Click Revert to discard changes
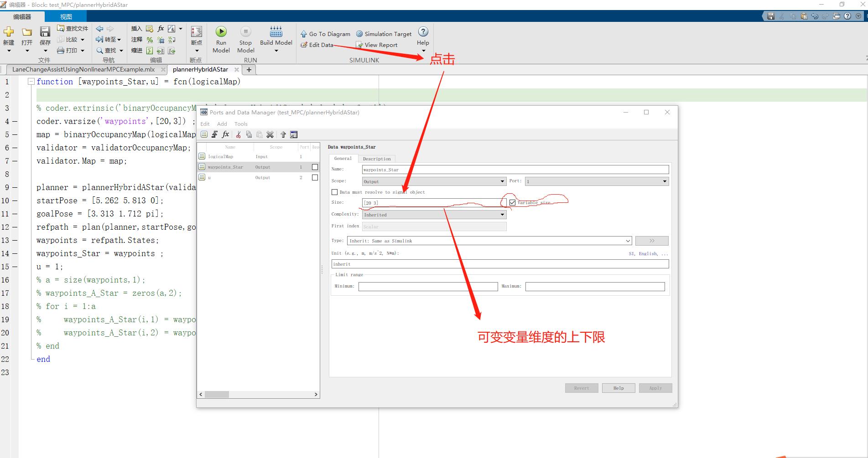868x458 pixels. (x=581, y=388)
